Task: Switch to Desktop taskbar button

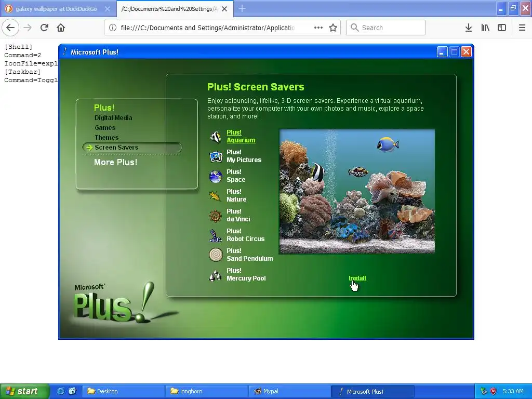Action: pos(124,391)
